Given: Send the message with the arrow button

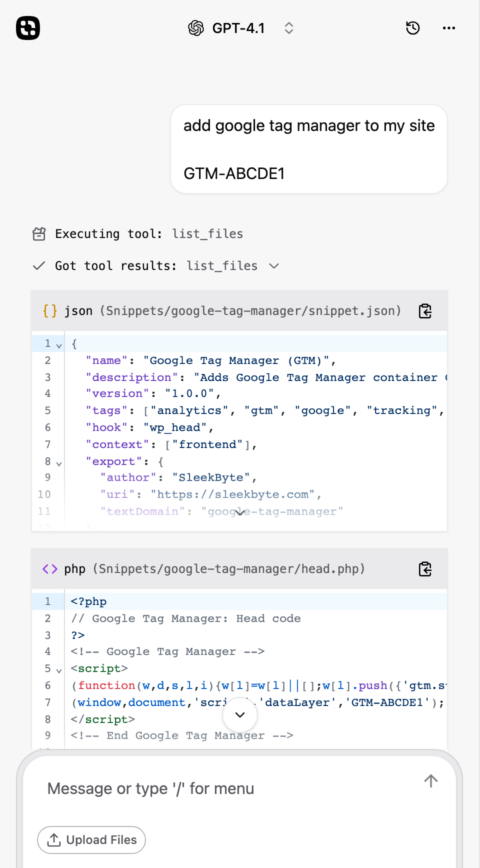Looking at the screenshot, I should (x=431, y=781).
